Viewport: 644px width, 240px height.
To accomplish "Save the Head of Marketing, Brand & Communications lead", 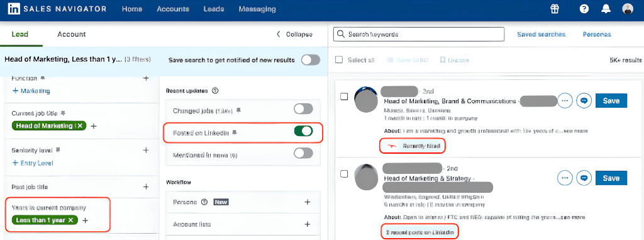I will click(611, 100).
